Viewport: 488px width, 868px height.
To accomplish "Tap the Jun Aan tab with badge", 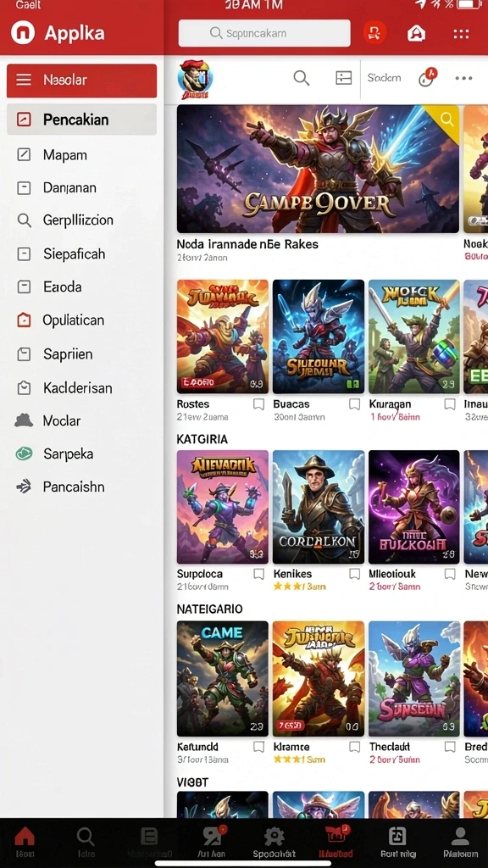I will [x=213, y=842].
